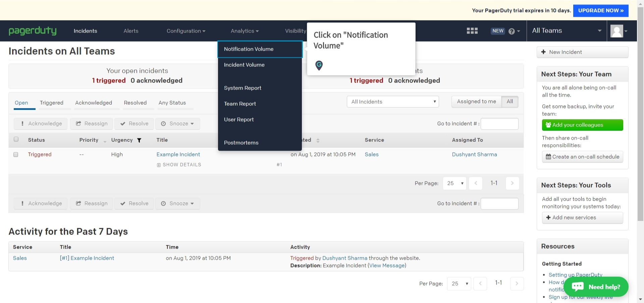Click the PagerDuty logo
Image resolution: width=644 pixels, height=303 pixels.
33,31
